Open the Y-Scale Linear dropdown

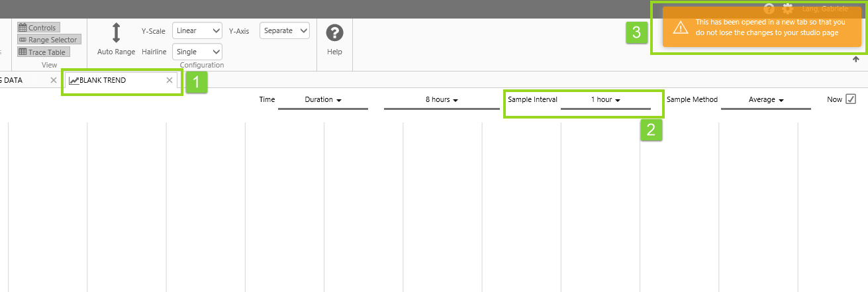pyautogui.click(x=197, y=30)
